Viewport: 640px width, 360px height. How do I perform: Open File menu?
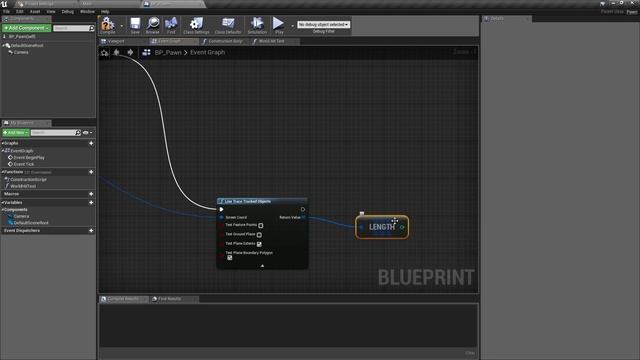click(x=7, y=11)
